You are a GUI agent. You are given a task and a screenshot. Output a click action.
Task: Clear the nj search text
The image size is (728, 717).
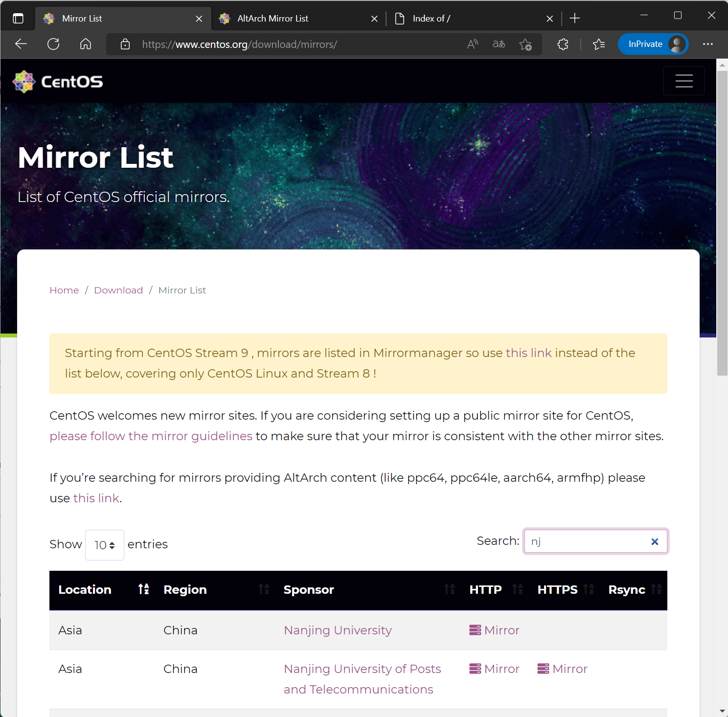point(655,541)
